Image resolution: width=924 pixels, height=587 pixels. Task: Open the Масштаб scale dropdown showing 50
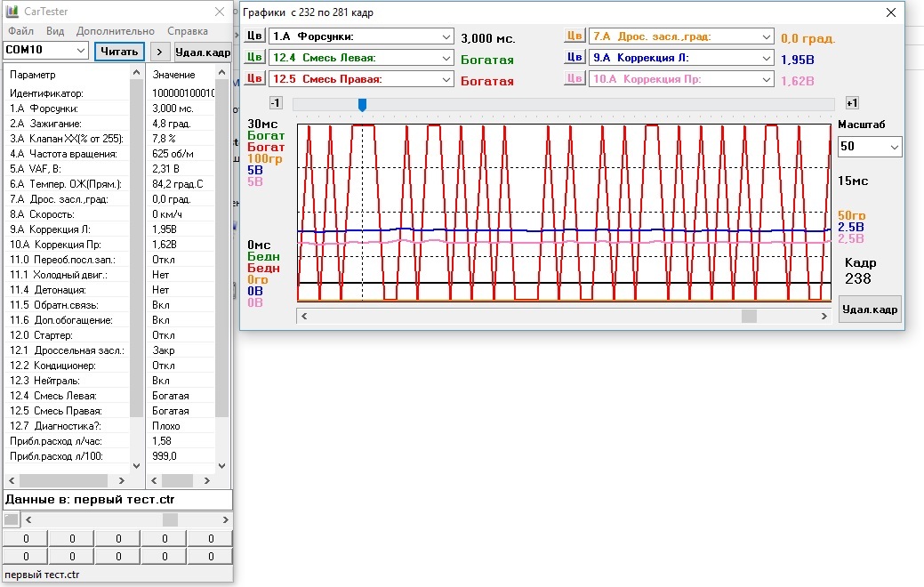(x=870, y=147)
